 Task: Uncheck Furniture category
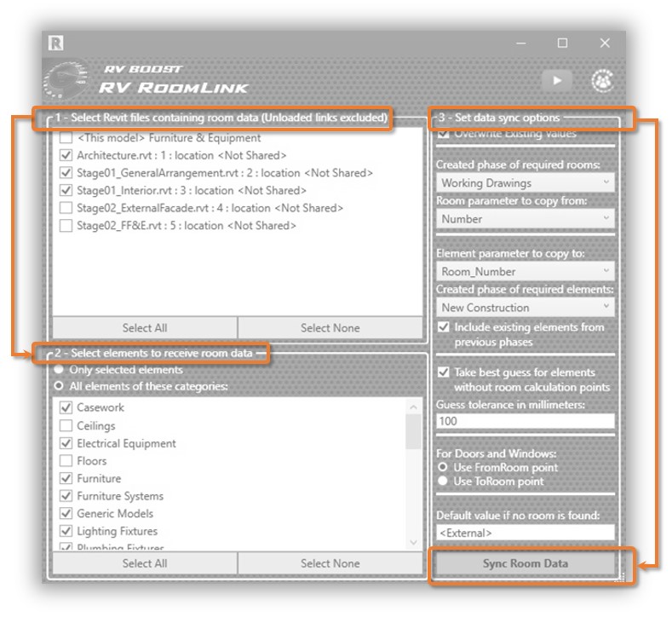pos(66,478)
